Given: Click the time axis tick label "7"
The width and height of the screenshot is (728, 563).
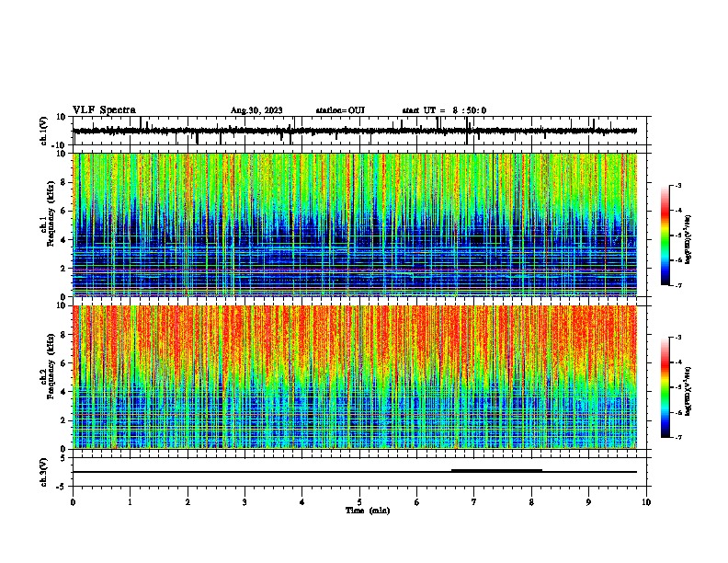Looking at the screenshot, I should pos(474,502).
